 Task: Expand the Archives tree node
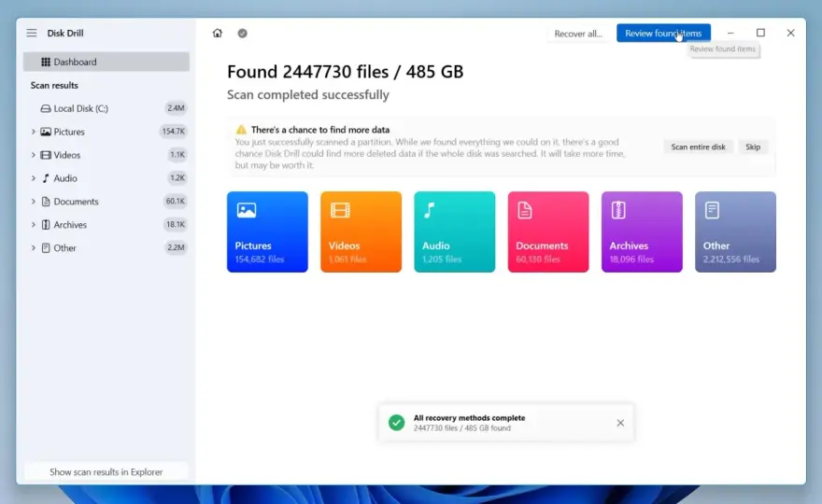33,225
